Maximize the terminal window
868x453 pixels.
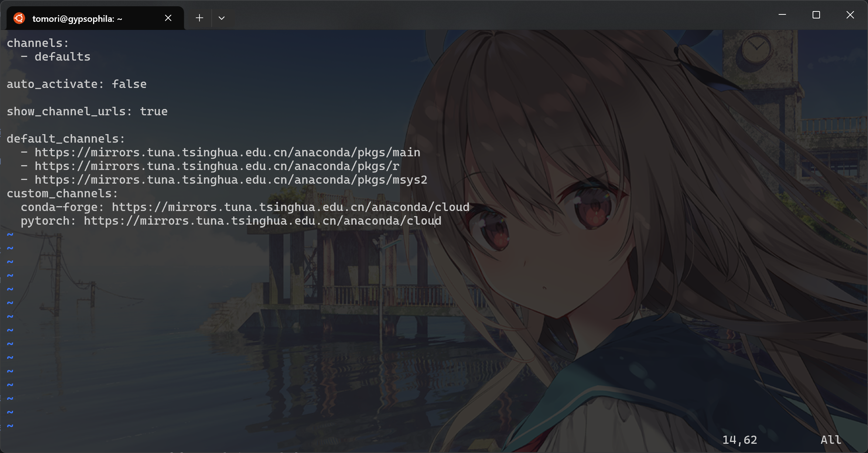point(816,15)
